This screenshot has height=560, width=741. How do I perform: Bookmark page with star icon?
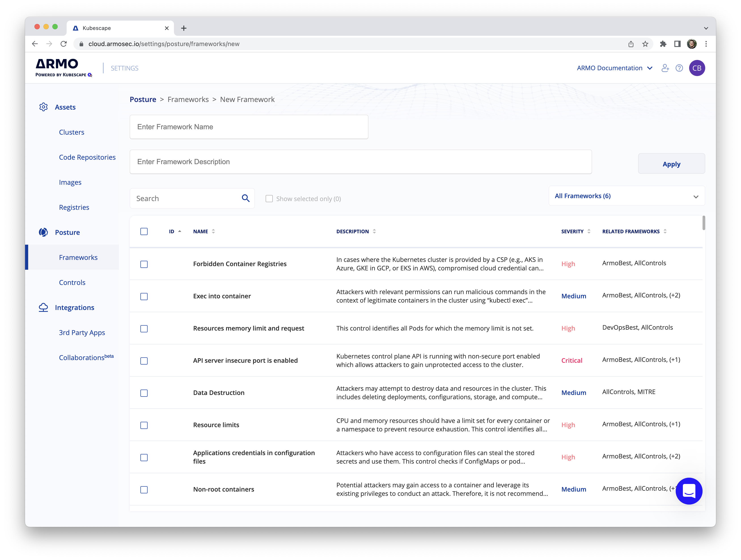(645, 44)
